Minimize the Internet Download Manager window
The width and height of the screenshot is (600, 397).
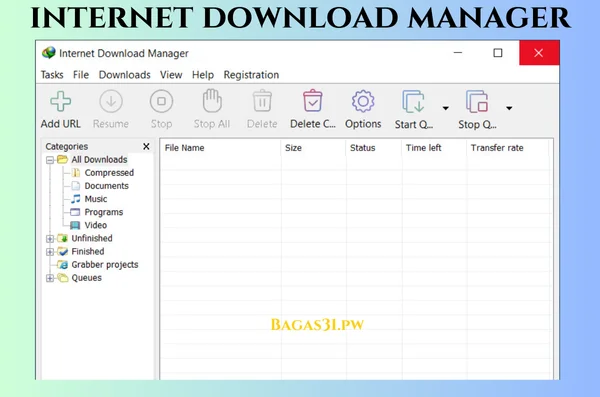[x=458, y=52]
